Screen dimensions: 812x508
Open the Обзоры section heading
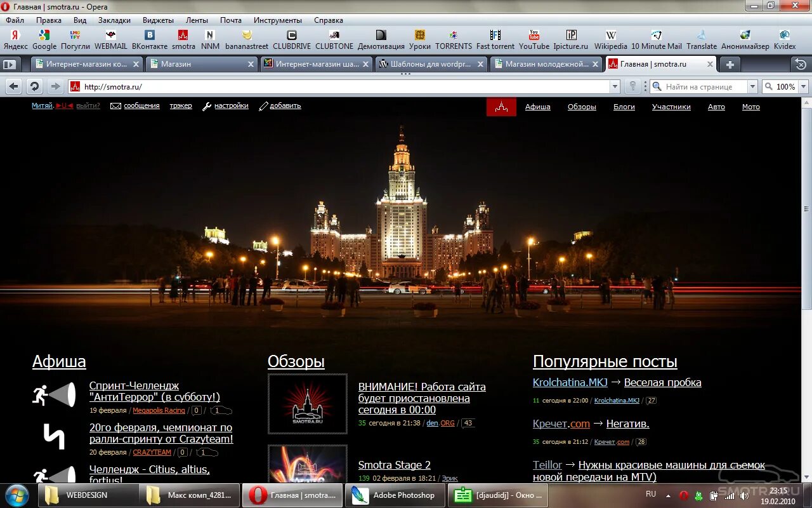point(296,362)
